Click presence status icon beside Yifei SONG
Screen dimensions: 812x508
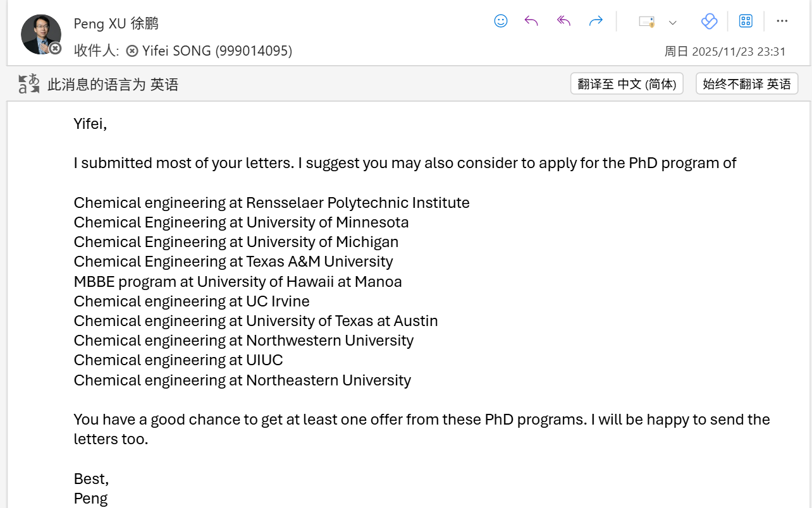(x=132, y=51)
